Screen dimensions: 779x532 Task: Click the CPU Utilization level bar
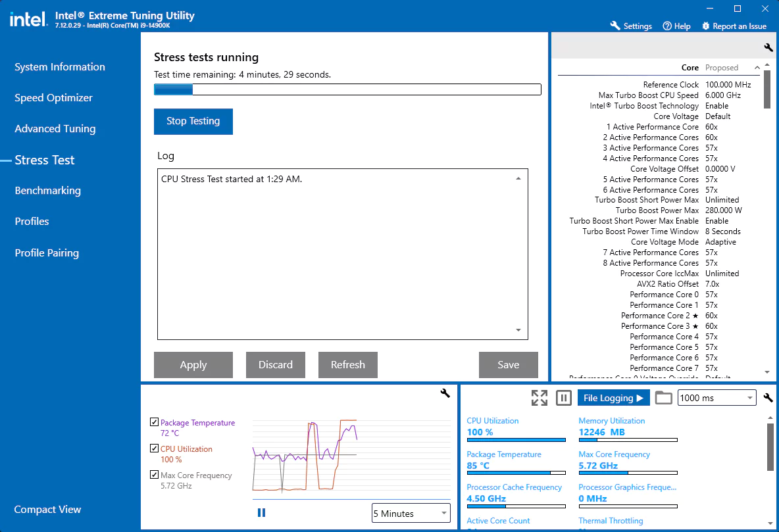(516, 440)
